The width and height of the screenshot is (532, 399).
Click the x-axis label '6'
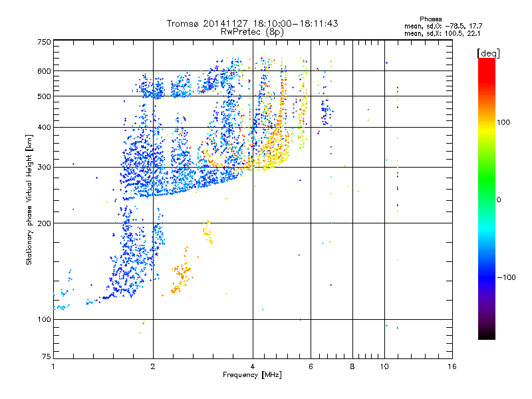point(311,366)
